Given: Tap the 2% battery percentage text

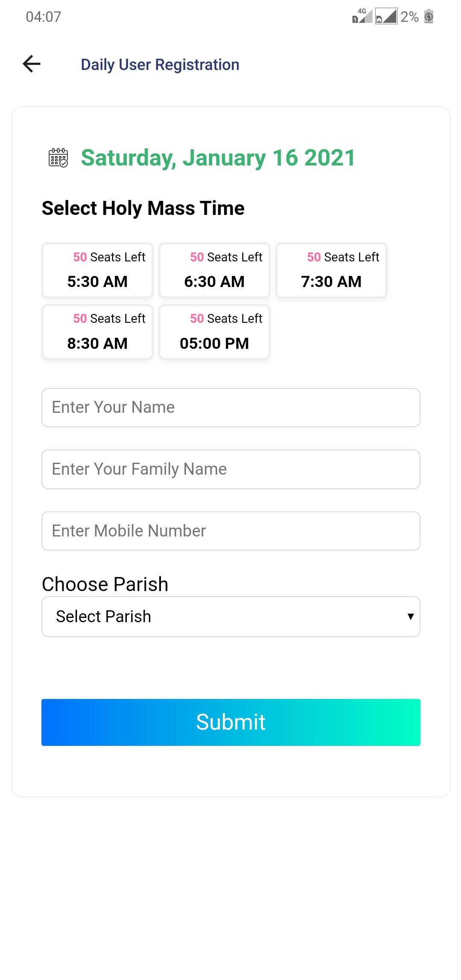Looking at the screenshot, I should [409, 17].
